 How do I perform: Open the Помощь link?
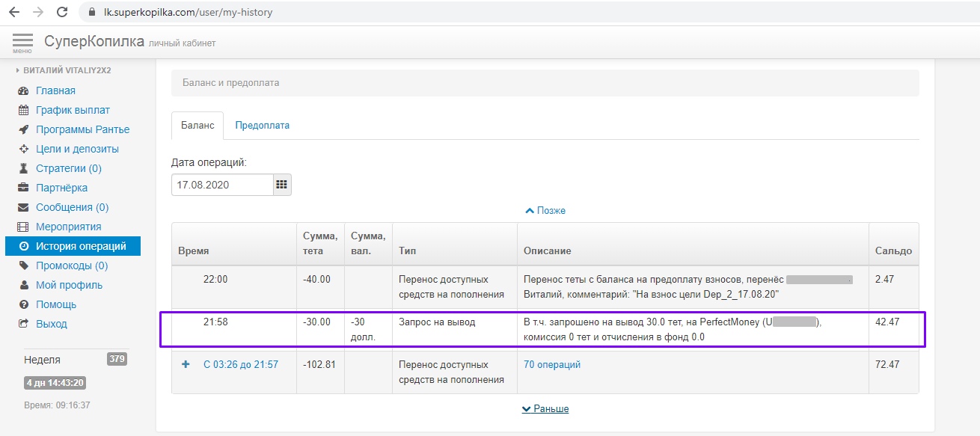point(56,304)
